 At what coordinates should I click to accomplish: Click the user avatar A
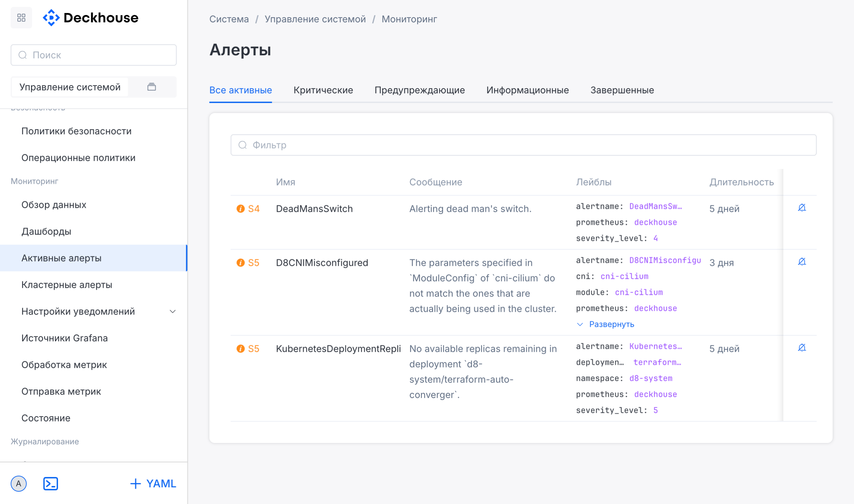pos(19,484)
